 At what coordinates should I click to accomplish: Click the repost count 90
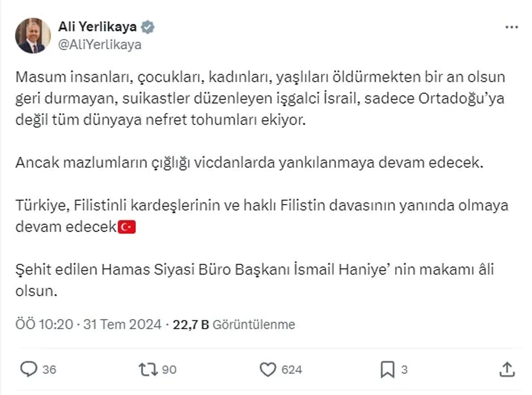[169, 369]
